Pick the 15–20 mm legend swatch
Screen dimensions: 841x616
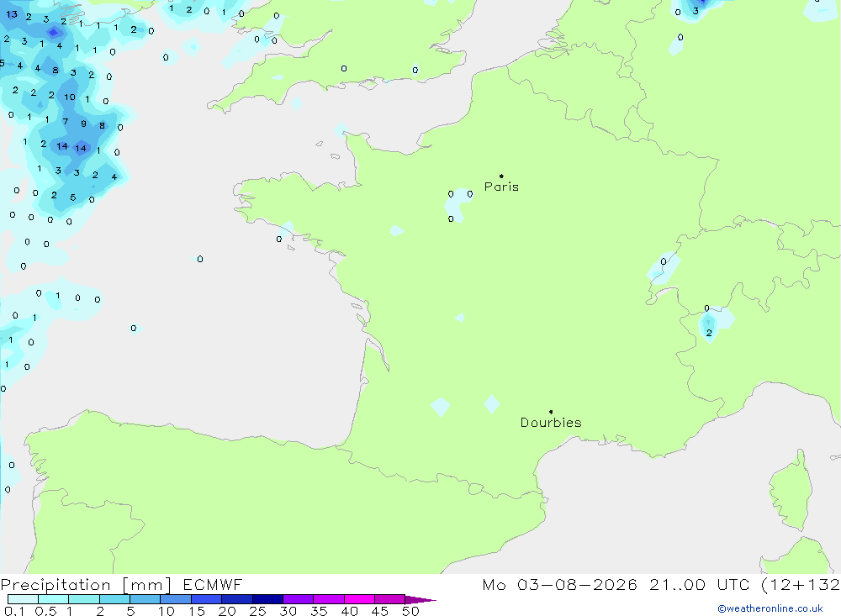point(206,599)
